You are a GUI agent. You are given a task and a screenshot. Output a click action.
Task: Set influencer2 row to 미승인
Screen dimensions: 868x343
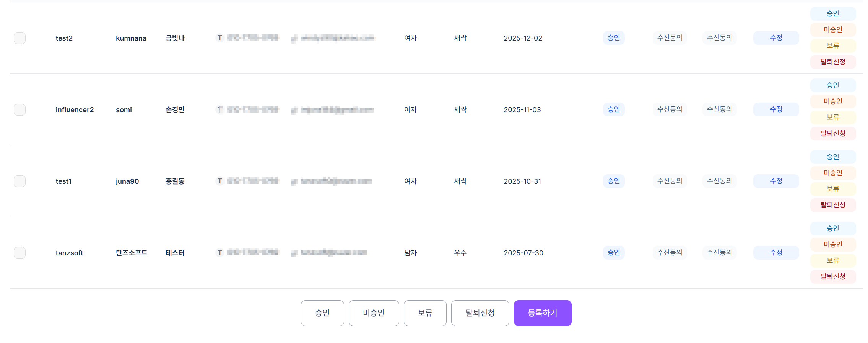click(833, 101)
